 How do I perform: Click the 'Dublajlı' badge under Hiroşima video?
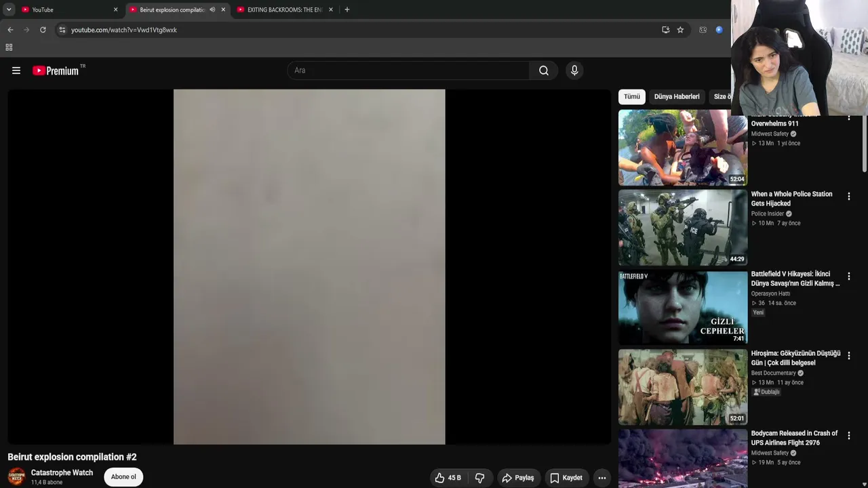pos(767,392)
